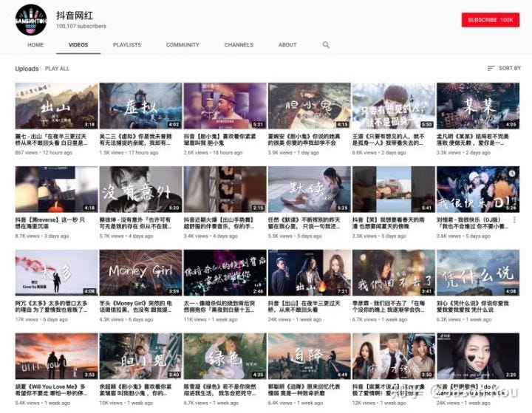532x413 pixels.
Task: Open the candle thumbnail with 4:18 duration
Action: (x=57, y=189)
